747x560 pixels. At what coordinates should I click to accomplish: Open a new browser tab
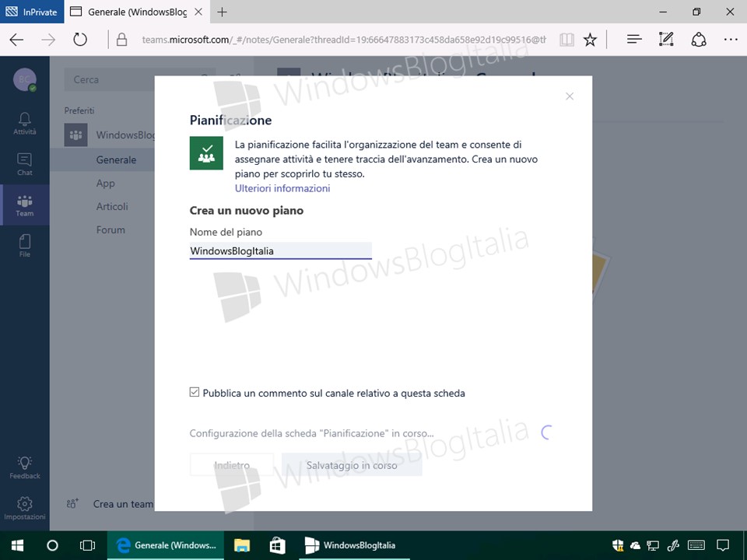pos(222,12)
